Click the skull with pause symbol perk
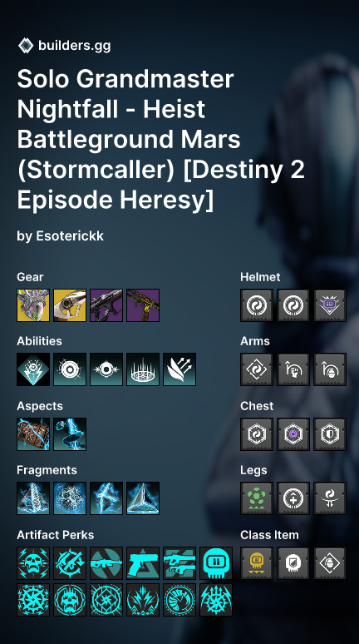This screenshot has width=359, height=644. 216,563
